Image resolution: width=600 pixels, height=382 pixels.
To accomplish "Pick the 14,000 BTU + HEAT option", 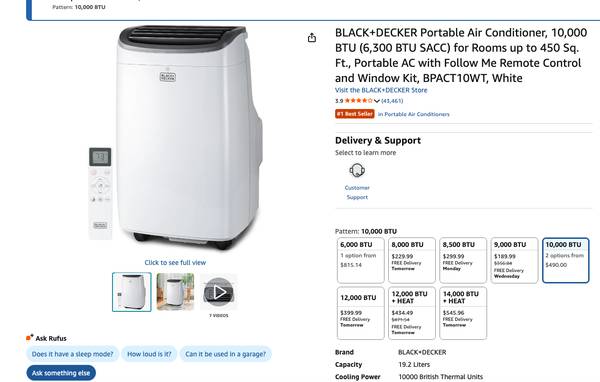I will pyautogui.click(x=463, y=313).
